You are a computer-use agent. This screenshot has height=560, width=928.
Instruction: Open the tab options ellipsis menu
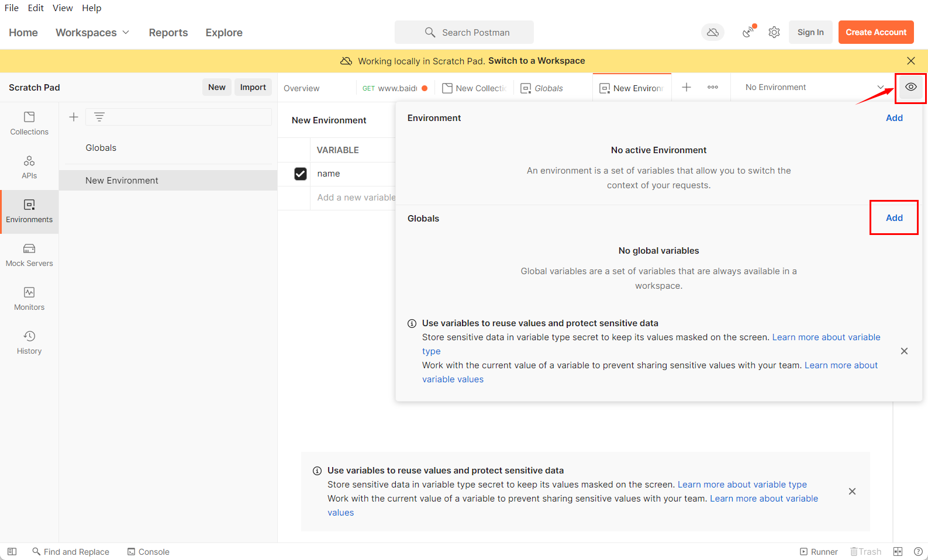713,87
